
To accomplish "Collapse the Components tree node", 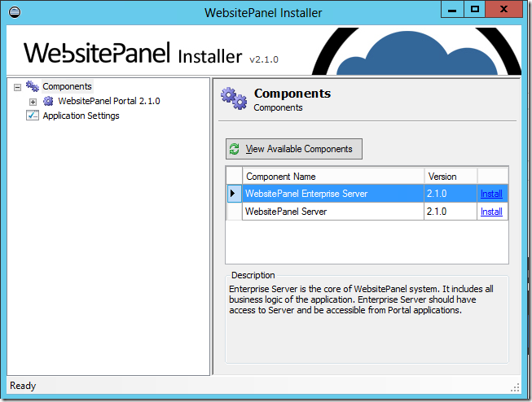I will pyautogui.click(x=18, y=87).
